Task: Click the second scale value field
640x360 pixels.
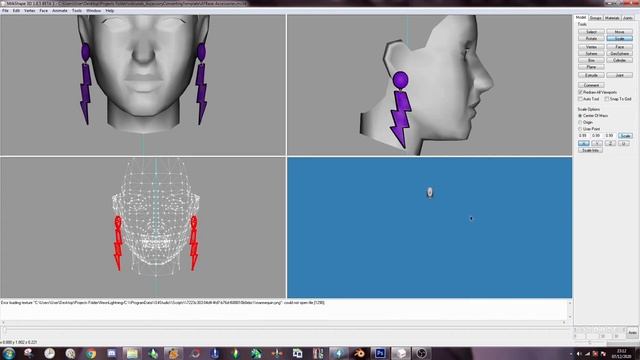Action: pos(597,136)
